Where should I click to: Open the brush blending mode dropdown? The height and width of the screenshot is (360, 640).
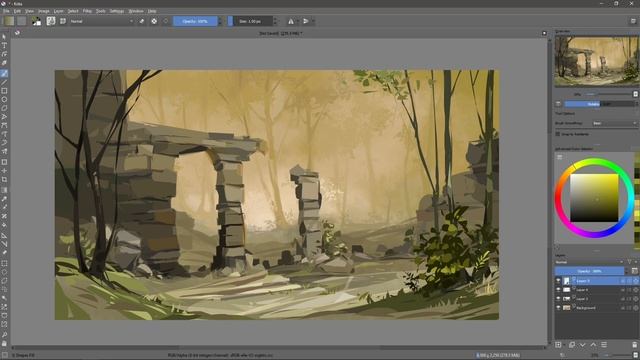101,21
